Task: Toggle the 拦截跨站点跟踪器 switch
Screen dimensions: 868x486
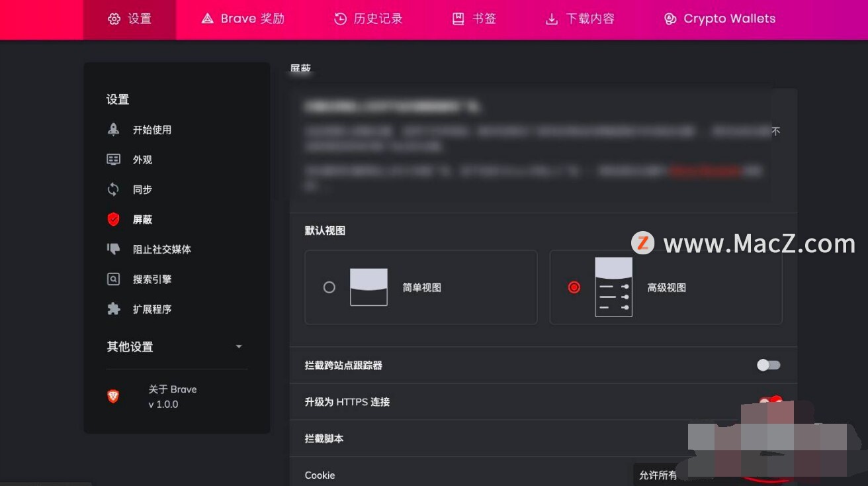Action: [x=769, y=365]
